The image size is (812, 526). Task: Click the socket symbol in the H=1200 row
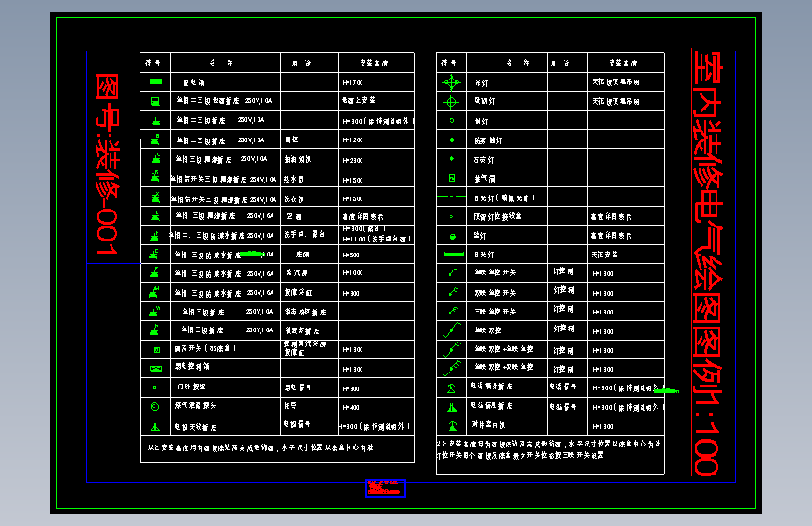155,139
